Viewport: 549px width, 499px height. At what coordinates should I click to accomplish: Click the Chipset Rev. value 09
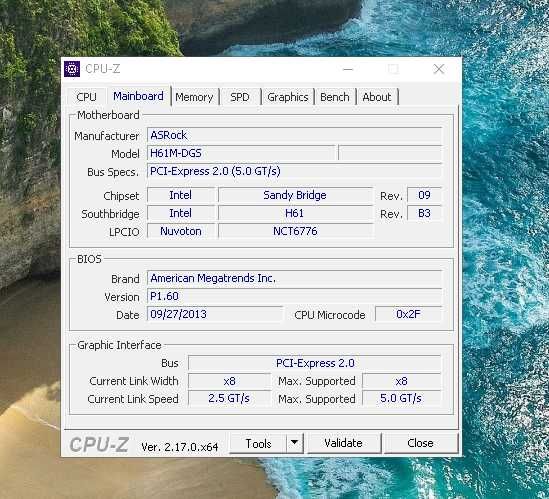pos(424,195)
